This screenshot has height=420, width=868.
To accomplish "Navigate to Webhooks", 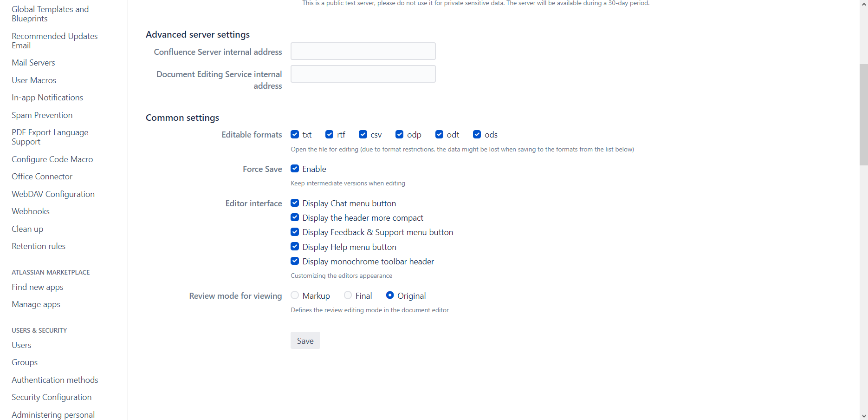I will [31, 211].
